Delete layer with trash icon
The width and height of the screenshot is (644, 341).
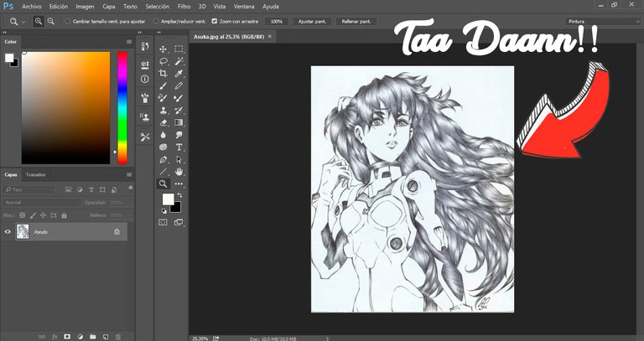pyautogui.click(x=118, y=337)
